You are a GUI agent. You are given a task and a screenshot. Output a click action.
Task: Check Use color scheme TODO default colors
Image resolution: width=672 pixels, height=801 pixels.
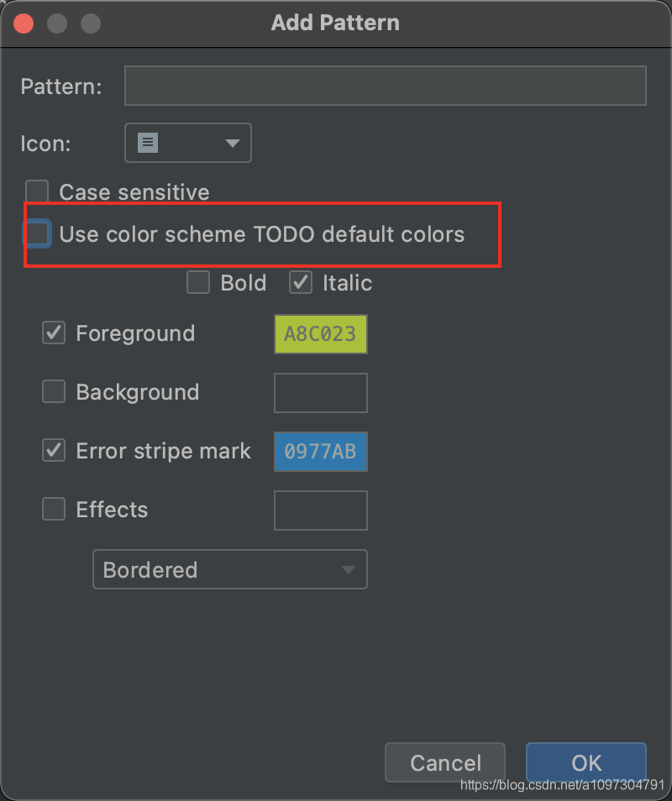pos(39,233)
